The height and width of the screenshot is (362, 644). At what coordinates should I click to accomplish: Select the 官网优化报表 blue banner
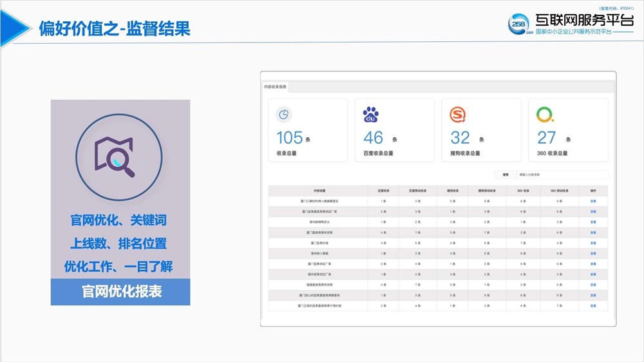tap(120, 292)
